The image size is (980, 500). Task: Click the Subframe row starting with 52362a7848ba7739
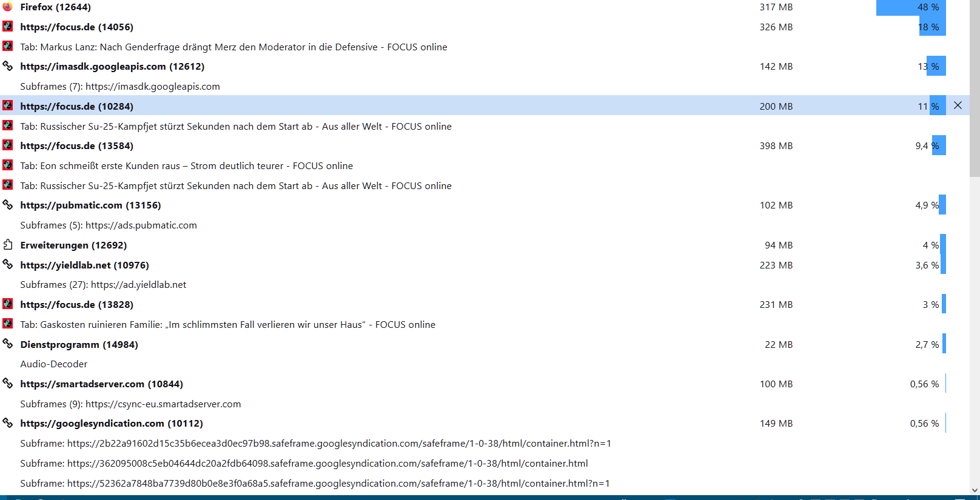[x=315, y=484]
